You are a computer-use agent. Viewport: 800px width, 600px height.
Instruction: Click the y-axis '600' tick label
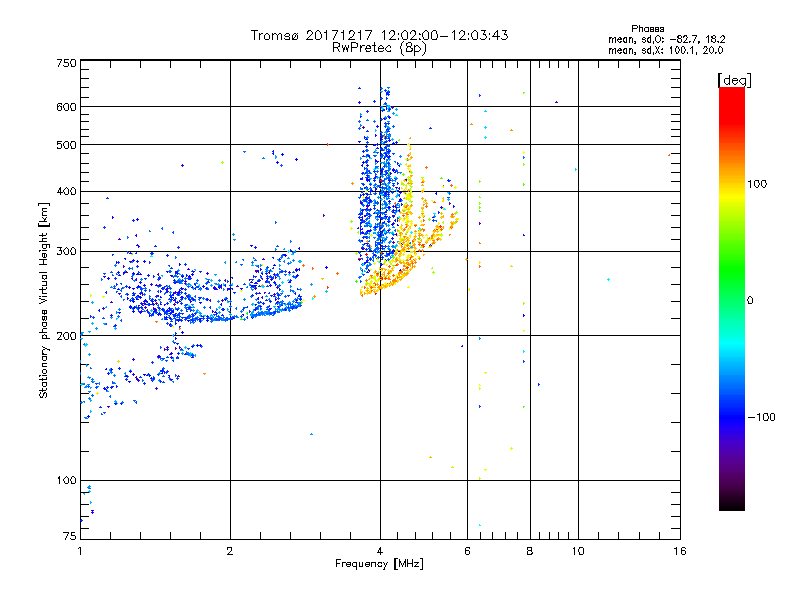point(66,107)
